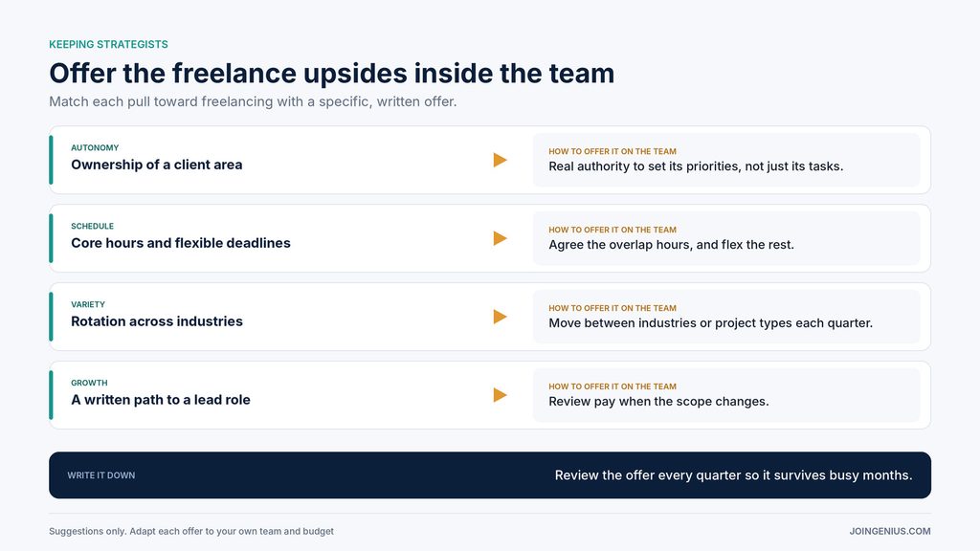Click the 'GROWTH' category label

point(89,383)
